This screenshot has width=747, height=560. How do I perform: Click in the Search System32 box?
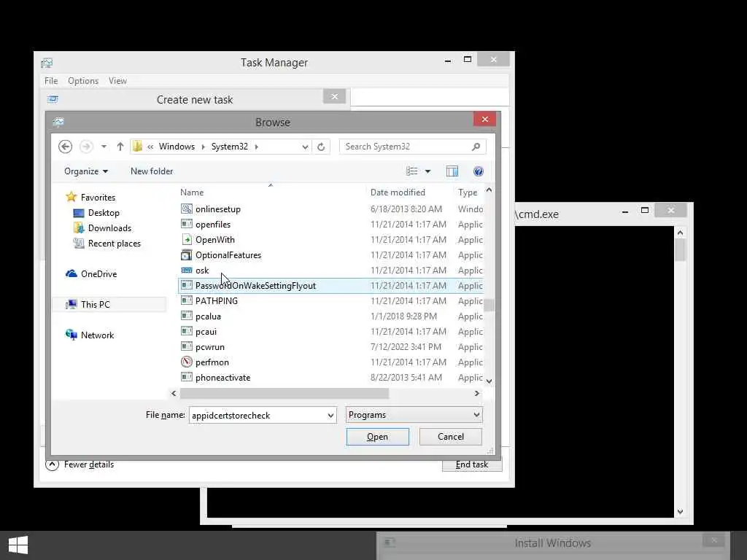(x=406, y=147)
